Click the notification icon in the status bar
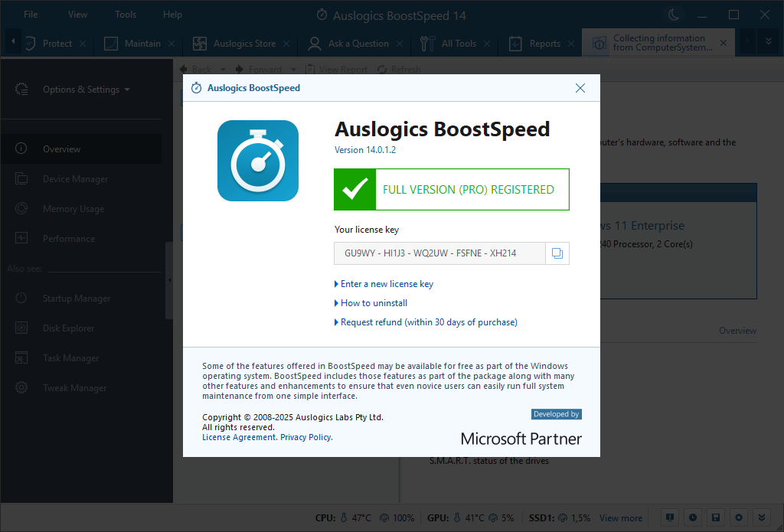This screenshot has width=784, height=532. pos(669,517)
